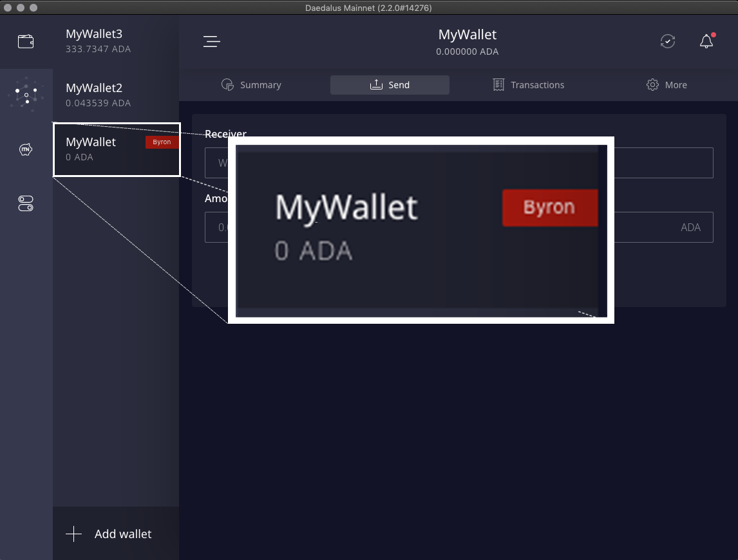Viewport: 738px width, 560px height.
Task: Switch to the Summary tab
Action: pos(251,85)
